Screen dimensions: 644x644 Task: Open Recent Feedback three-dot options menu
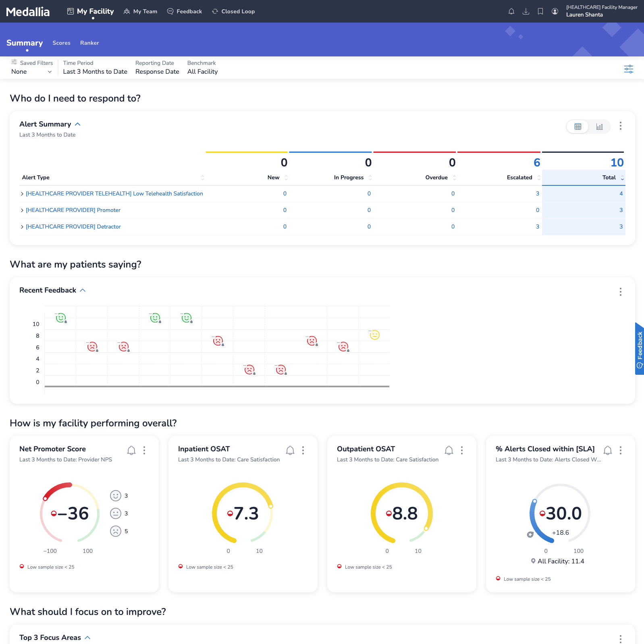[x=620, y=292]
